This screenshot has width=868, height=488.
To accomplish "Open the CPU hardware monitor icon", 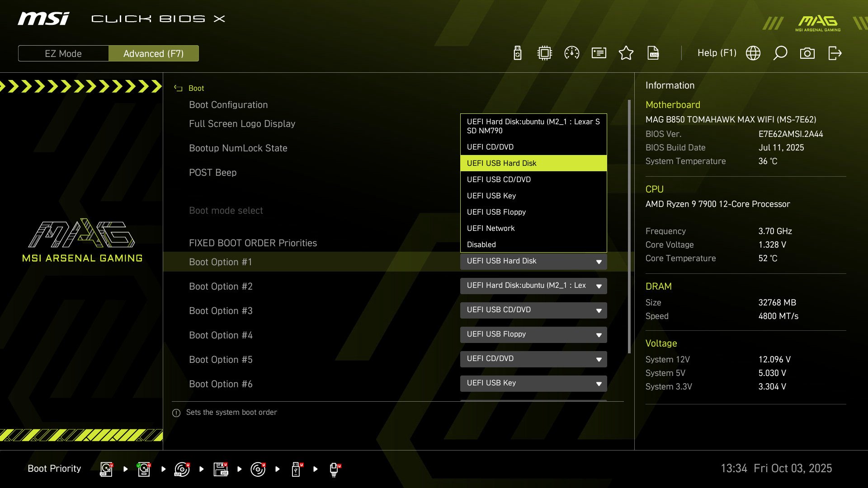I will [544, 53].
